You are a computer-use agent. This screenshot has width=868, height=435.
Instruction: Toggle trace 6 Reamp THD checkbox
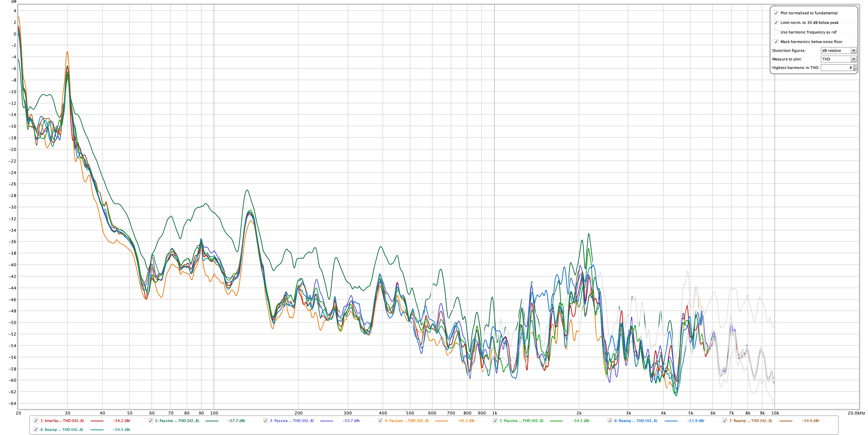tap(610, 421)
